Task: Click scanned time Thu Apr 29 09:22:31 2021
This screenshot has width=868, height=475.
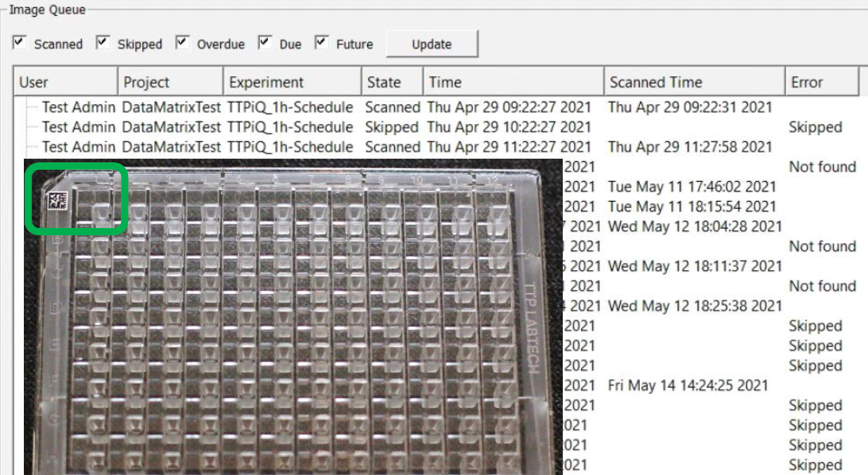Action: [x=690, y=106]
